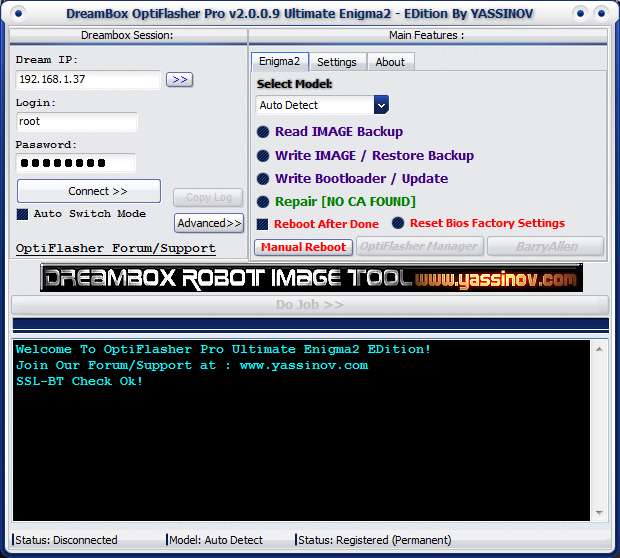Screen dimensions: 620x558
Task: Click the >> button beside Dream IP
Action: tap(180, 79)
